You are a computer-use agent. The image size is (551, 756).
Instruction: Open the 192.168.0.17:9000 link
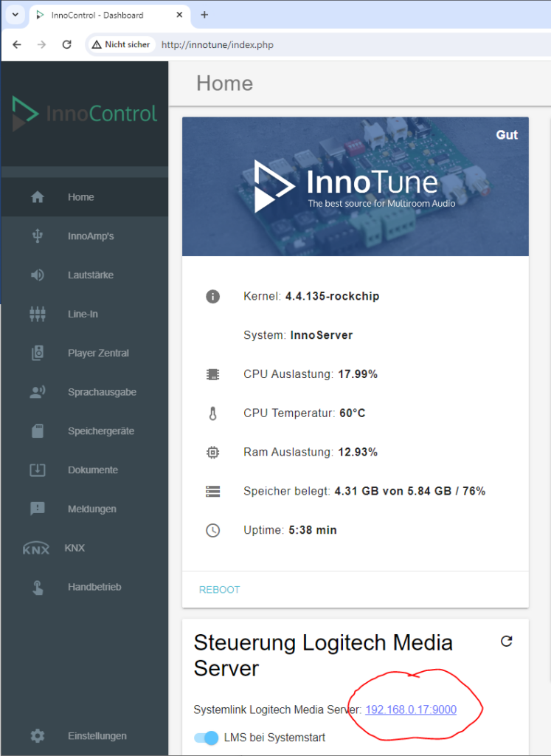(411, 709)
